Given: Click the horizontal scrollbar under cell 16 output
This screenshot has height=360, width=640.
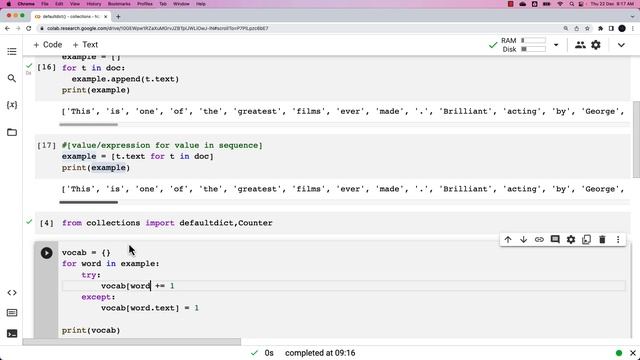Looking at the screenshot, I should [x=89, y=124].
